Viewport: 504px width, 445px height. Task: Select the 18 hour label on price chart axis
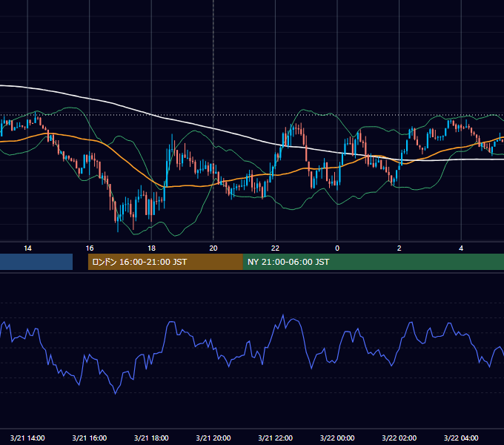pos(151,248)
